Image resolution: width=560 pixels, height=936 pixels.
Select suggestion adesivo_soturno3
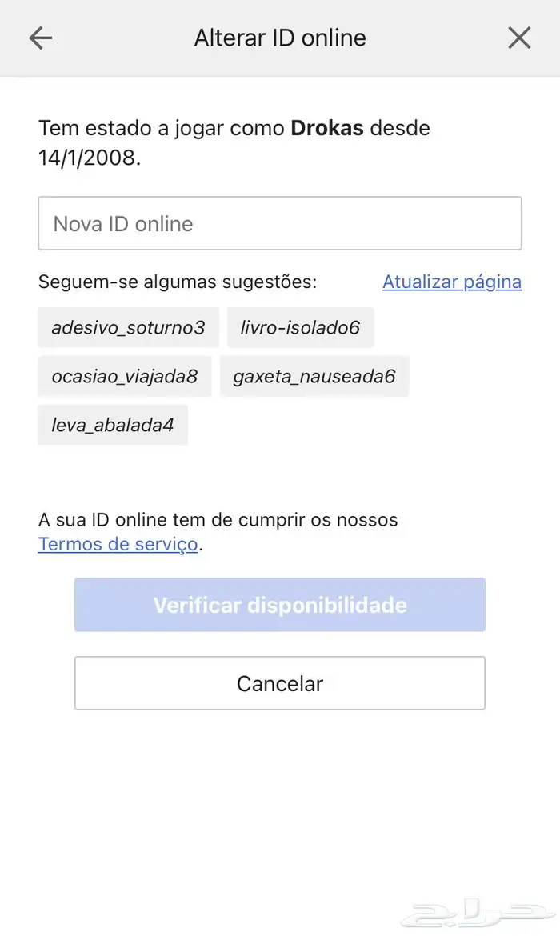128,327
